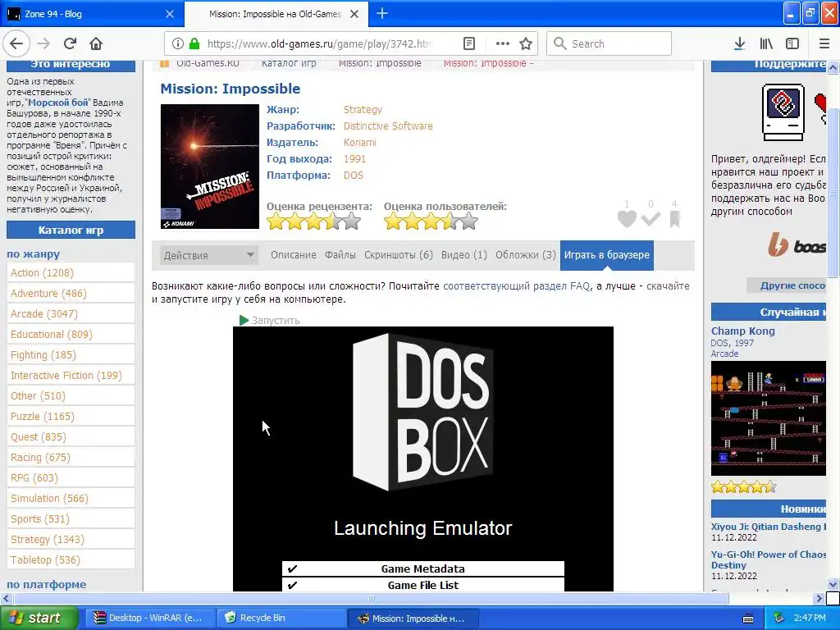The width and height of the screenshot is (840, 630).
Task: Bookmark this page with the star
Action: (526, 43)
